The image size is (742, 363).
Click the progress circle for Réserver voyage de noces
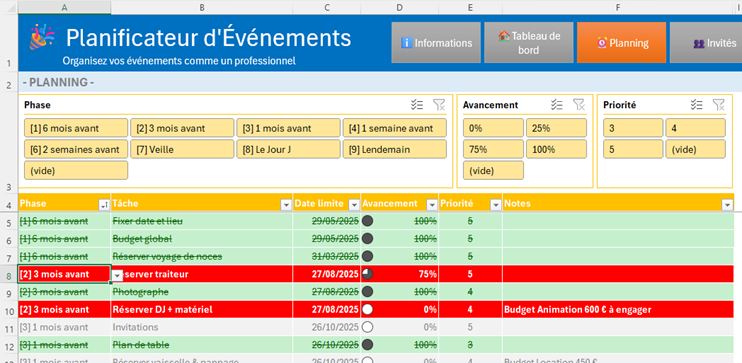point(367,256)
